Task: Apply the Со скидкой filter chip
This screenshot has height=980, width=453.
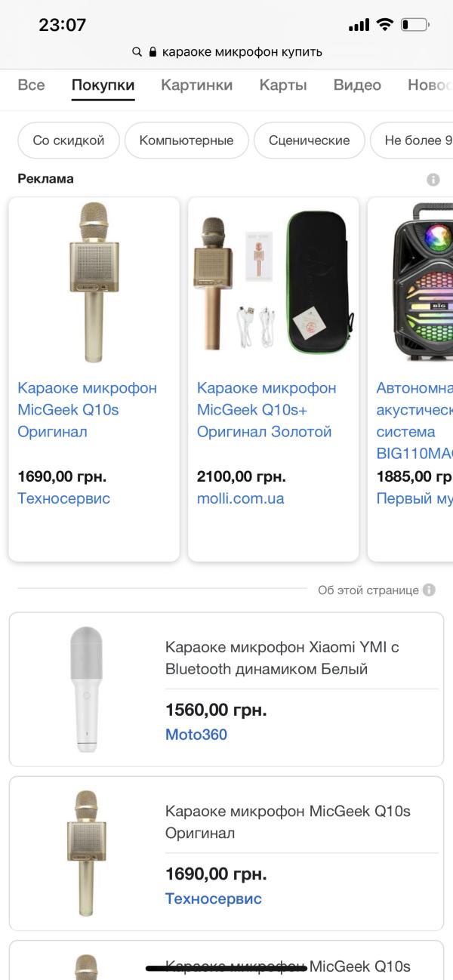Action: coord(69,140)
